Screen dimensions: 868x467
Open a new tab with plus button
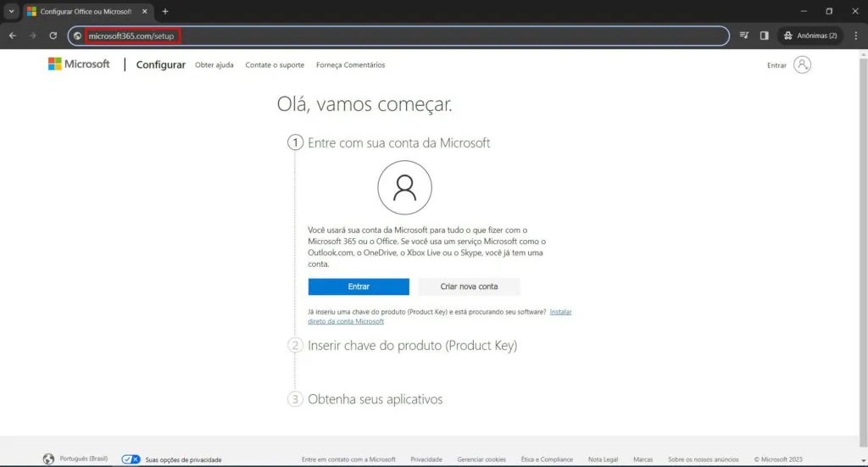[165, 11]
